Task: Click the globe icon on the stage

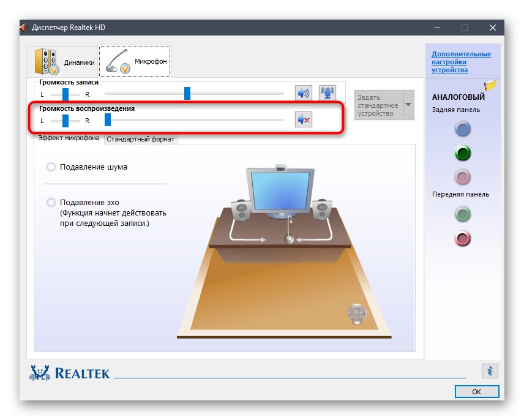Action: pos(357,314)
